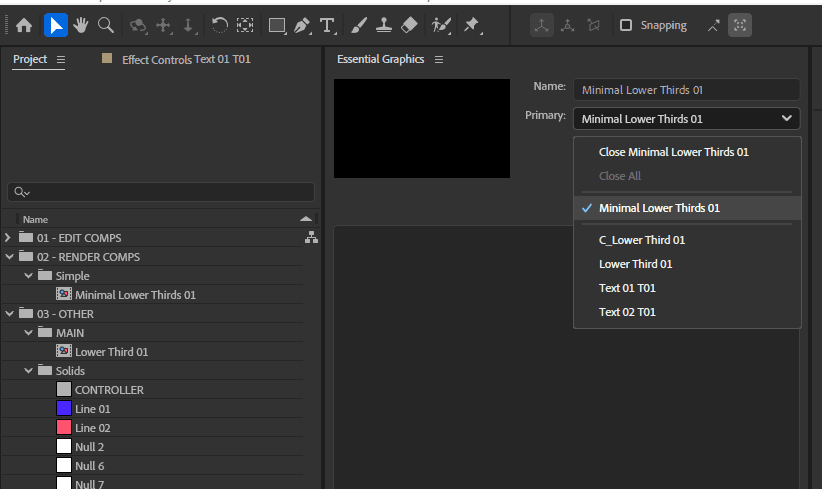Select the Rectangle shape tool
Image resolution: width=822 pixels, height=489 pixels.
click(277, 25)
